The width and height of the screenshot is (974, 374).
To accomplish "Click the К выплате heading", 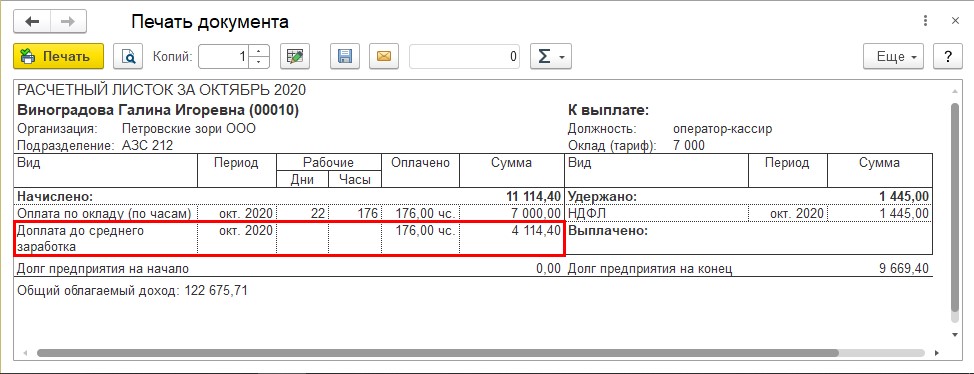I will (608, 111).
